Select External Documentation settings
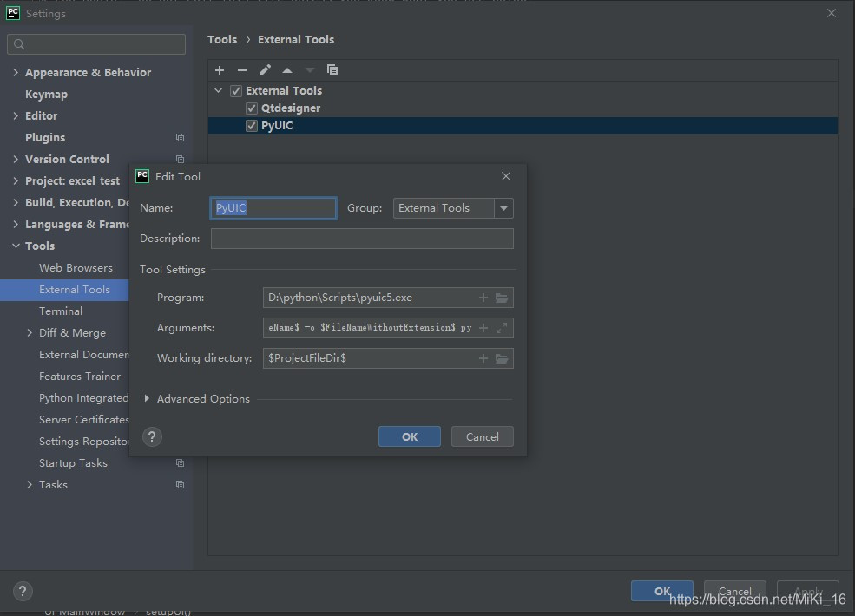The width and height of the screenshot is (855, 616). [x=84, y=354]
